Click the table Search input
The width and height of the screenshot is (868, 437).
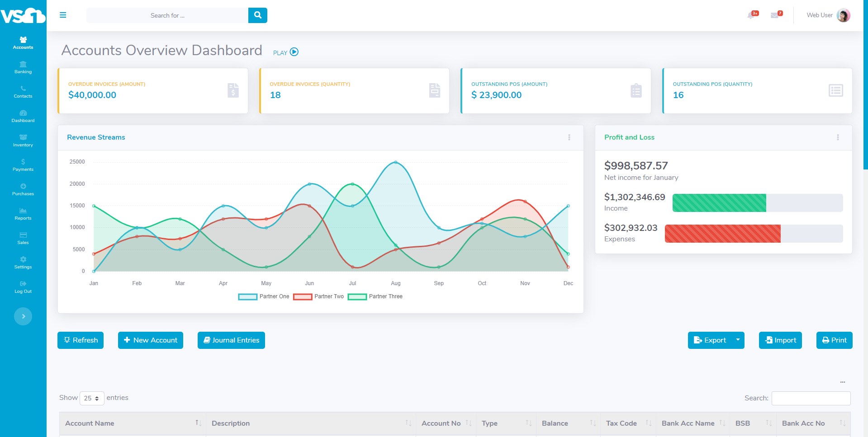[x=811, y=398]
